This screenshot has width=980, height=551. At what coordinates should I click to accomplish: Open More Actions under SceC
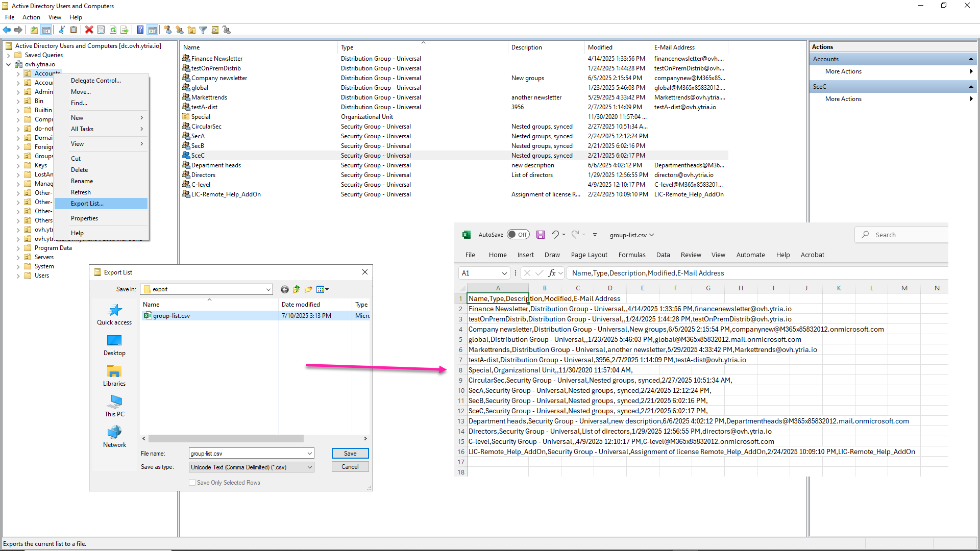pos(893,99)
